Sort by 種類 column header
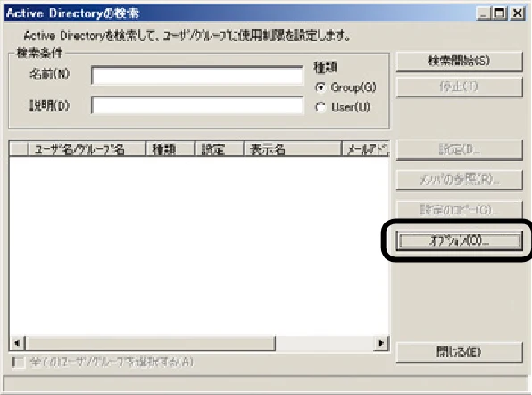 [x=170, y=149]
